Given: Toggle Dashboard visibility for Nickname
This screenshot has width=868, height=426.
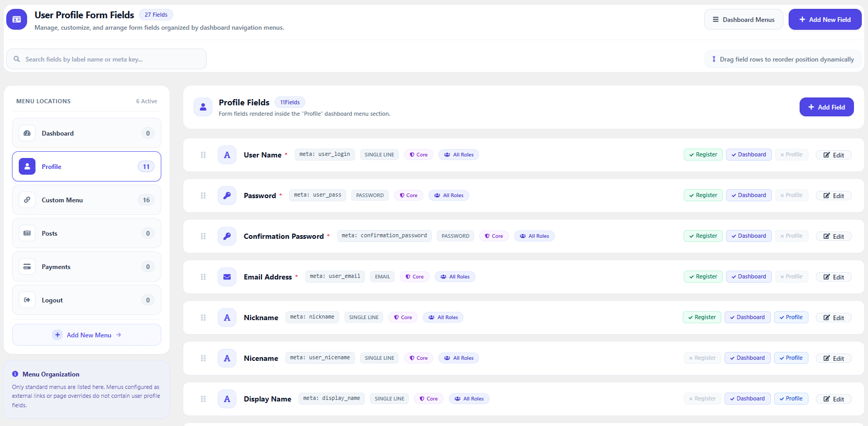Looking at the screenshot, I should tap(747, 317).
